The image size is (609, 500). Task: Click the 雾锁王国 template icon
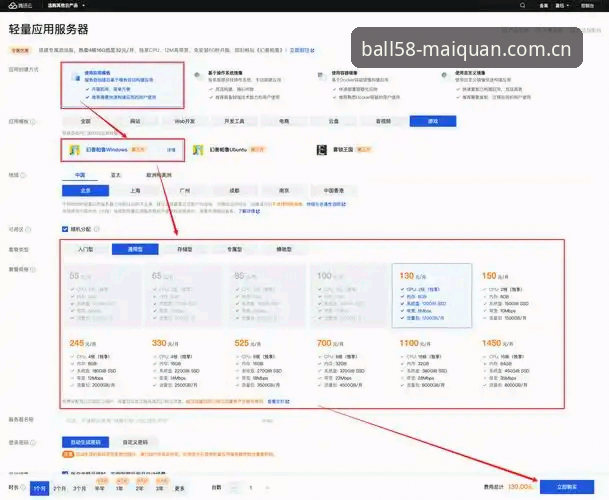(322, 150)
